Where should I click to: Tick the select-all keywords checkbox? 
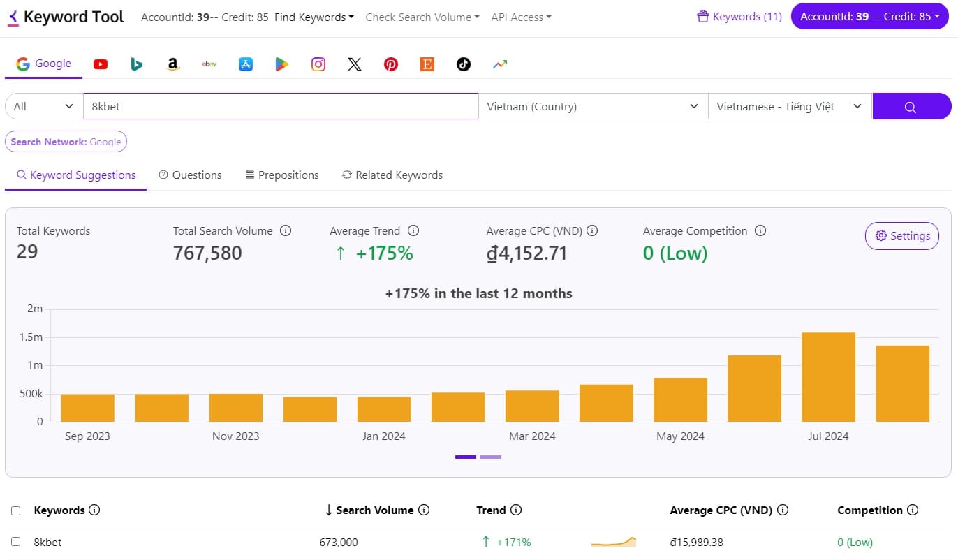click(x=16, y=510)
